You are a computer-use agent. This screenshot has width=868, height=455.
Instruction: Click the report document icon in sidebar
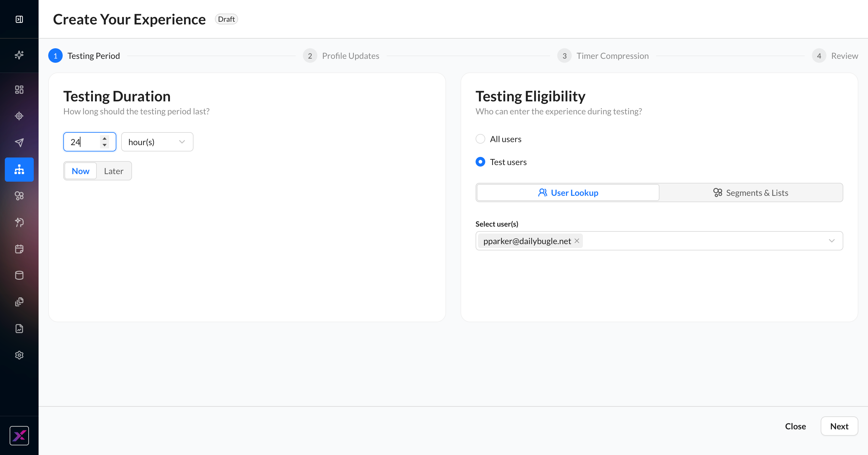(19, 329)
